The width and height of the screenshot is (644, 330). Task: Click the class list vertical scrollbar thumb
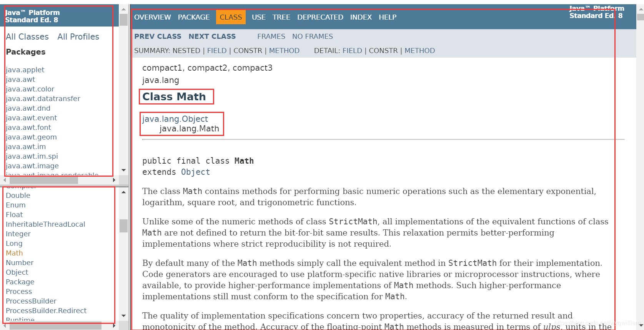click(123, 226)
